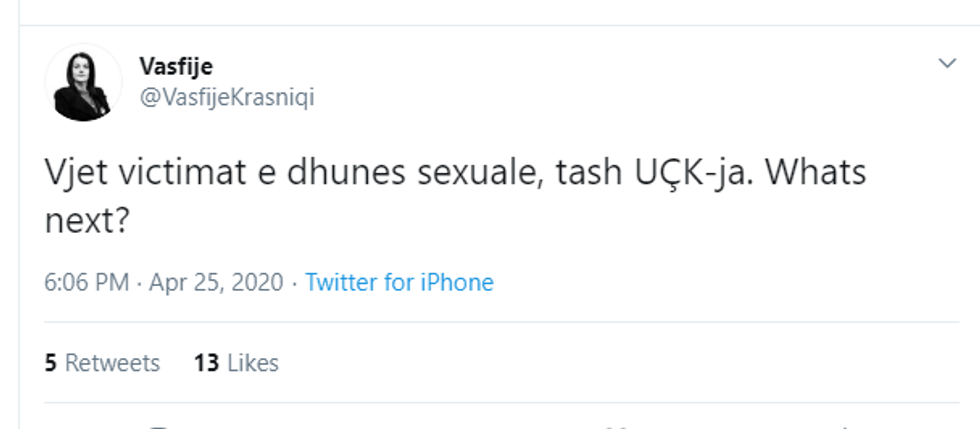Open the "5 Retweets" list
Screen dimensions: 980x429
[102, 362]
